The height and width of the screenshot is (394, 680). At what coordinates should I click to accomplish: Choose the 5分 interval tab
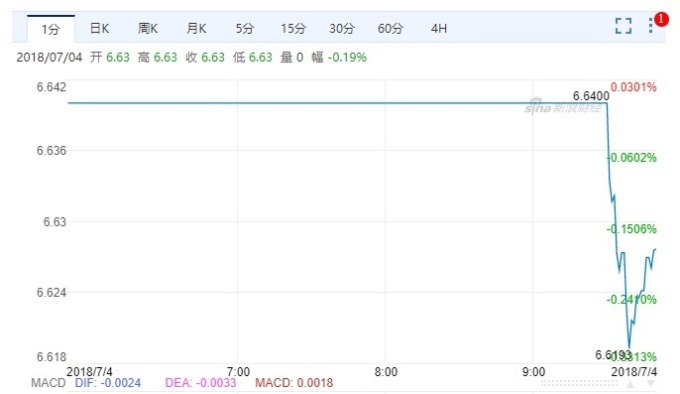(245, 29)
